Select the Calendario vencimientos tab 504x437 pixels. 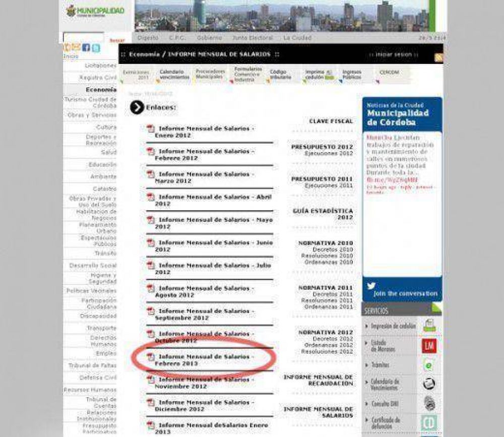[174, 75]
